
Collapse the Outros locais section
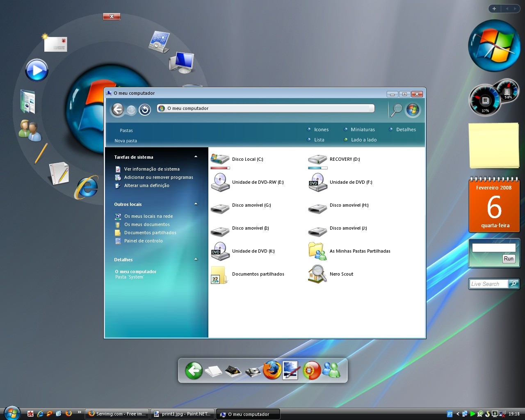click(x=196, y=203)
